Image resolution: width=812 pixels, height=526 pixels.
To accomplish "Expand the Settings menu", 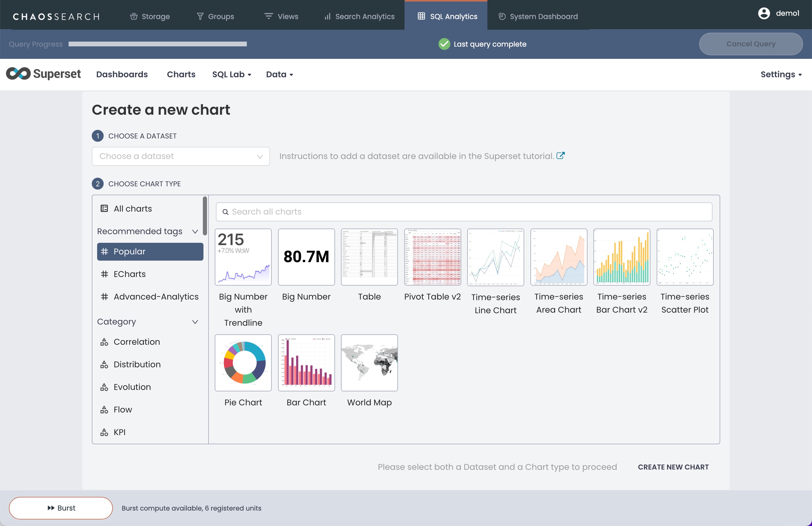I will 781,74.
